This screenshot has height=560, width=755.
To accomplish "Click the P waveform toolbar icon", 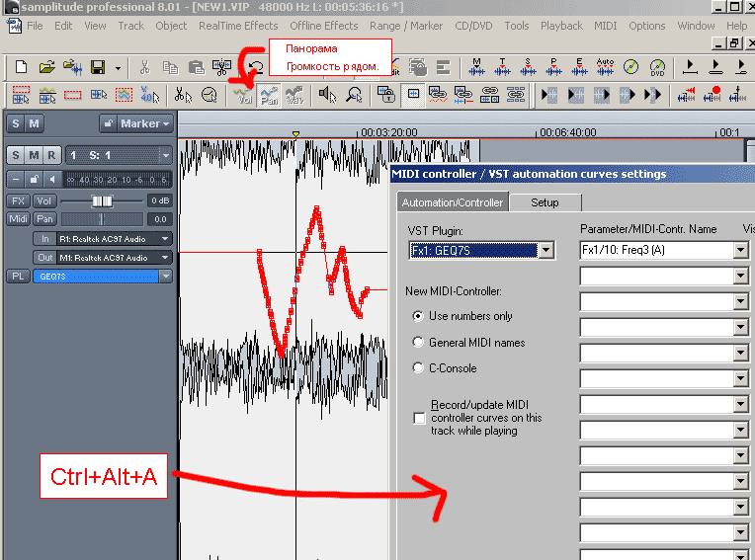I will click(x=553, y=67).
